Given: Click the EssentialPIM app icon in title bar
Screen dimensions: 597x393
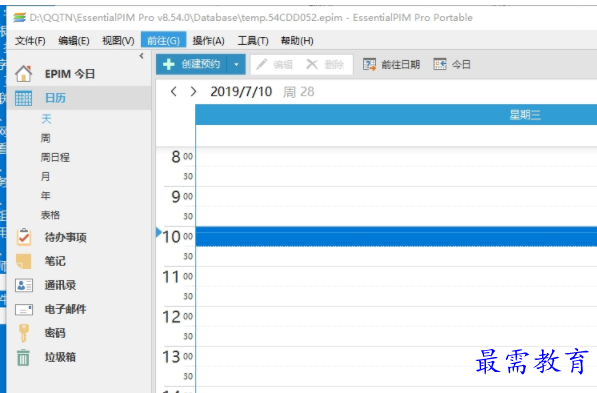Looking at the screenshot, I should point(19,18).
